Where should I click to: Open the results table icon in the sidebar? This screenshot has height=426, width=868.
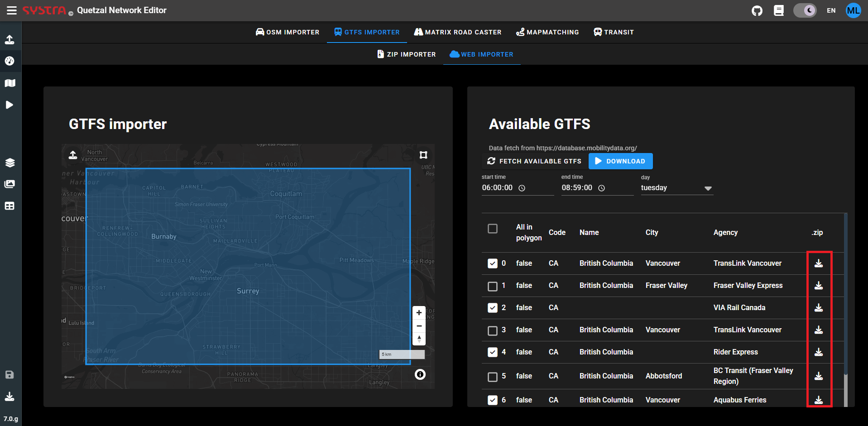pos(10,206)
